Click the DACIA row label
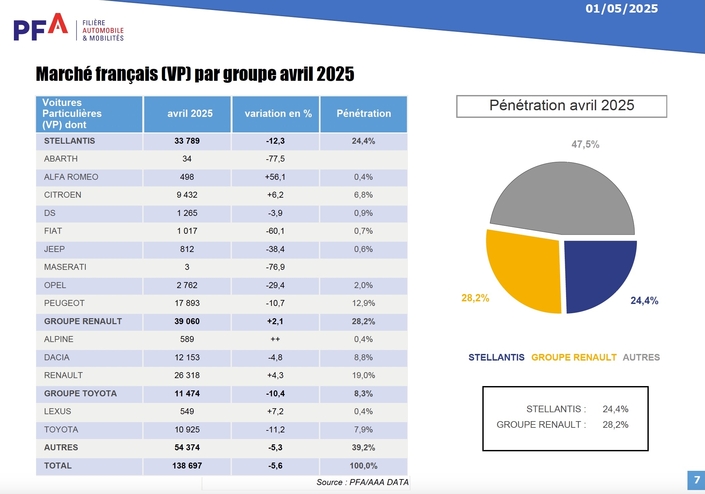705x494 pixels. point(57,357)
